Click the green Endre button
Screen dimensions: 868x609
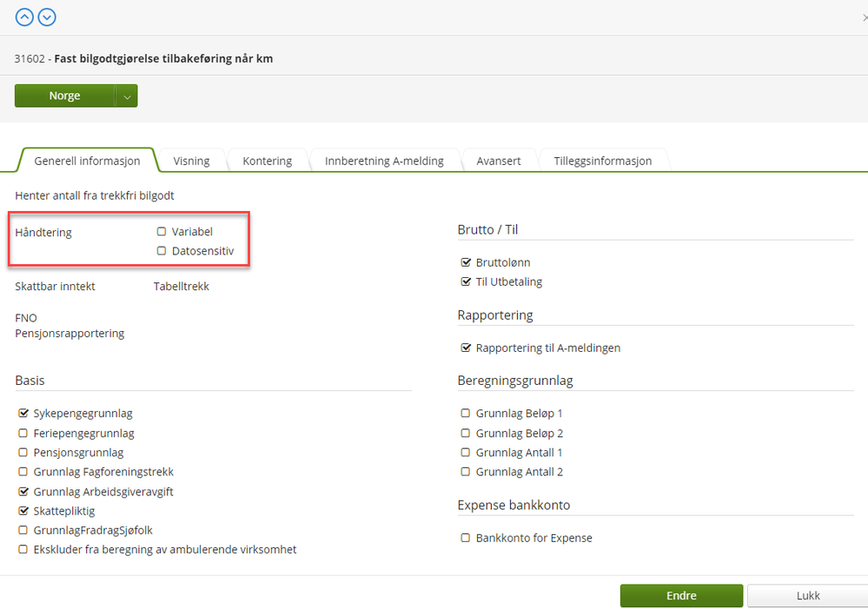click(x=681, y=596)
